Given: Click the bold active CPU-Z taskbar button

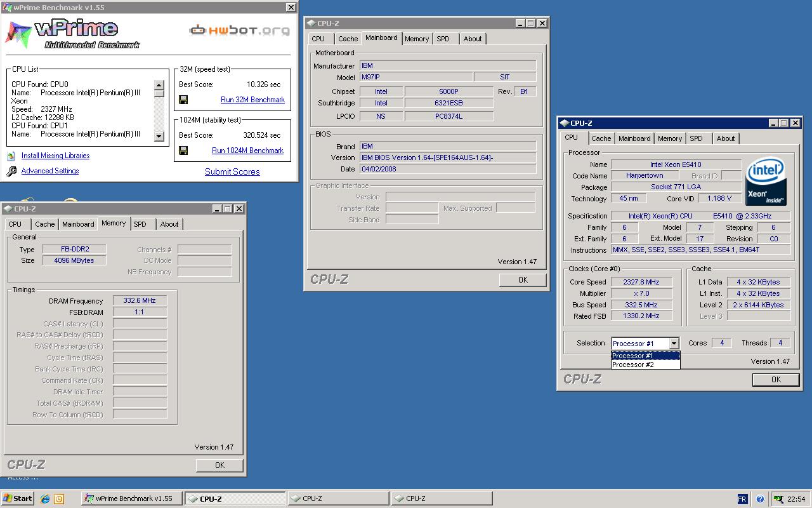Looking at the screenshot, I should 235,498.
